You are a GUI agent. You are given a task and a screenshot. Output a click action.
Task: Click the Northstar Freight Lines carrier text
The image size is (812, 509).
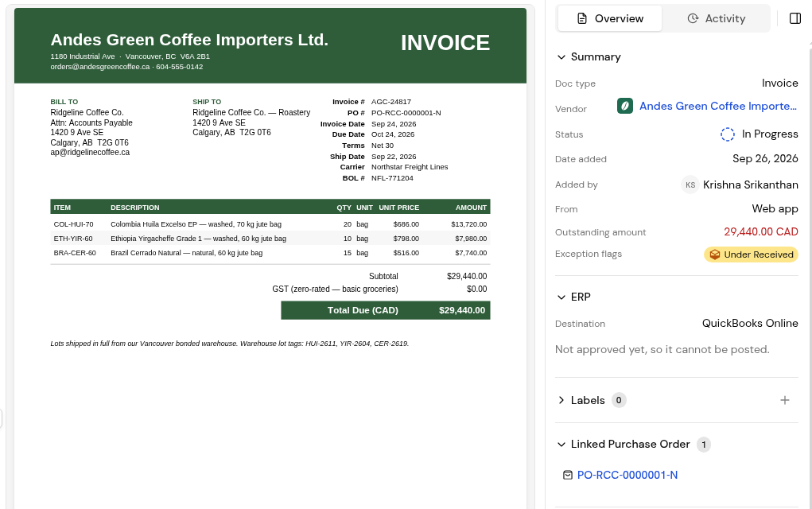[x=410, y=167]
